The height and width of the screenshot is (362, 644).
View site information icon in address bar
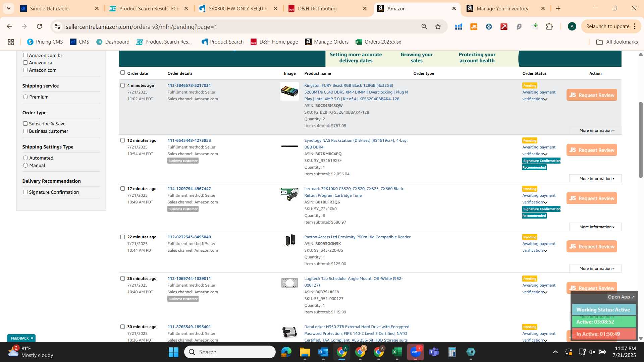(x=57, y=26)
